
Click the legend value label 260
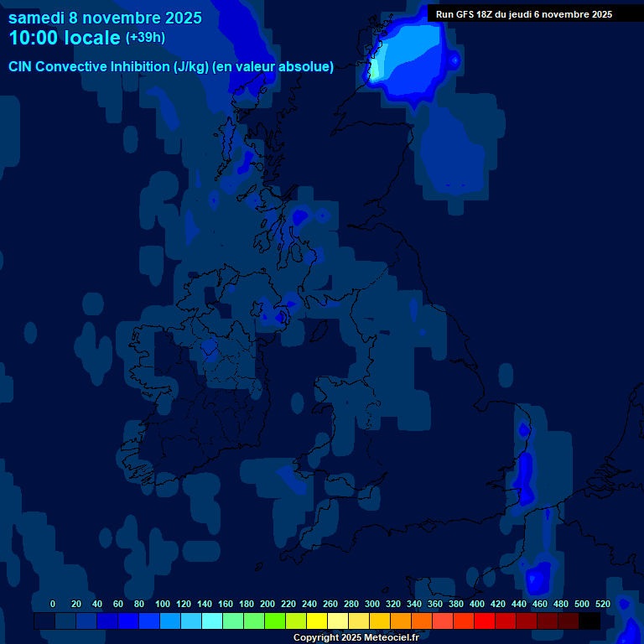pos(330,604)
